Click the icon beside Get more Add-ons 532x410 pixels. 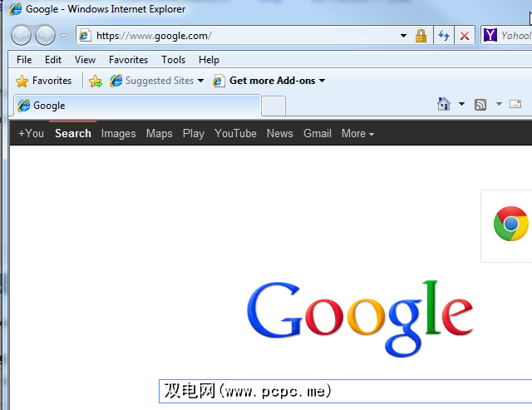219,81
